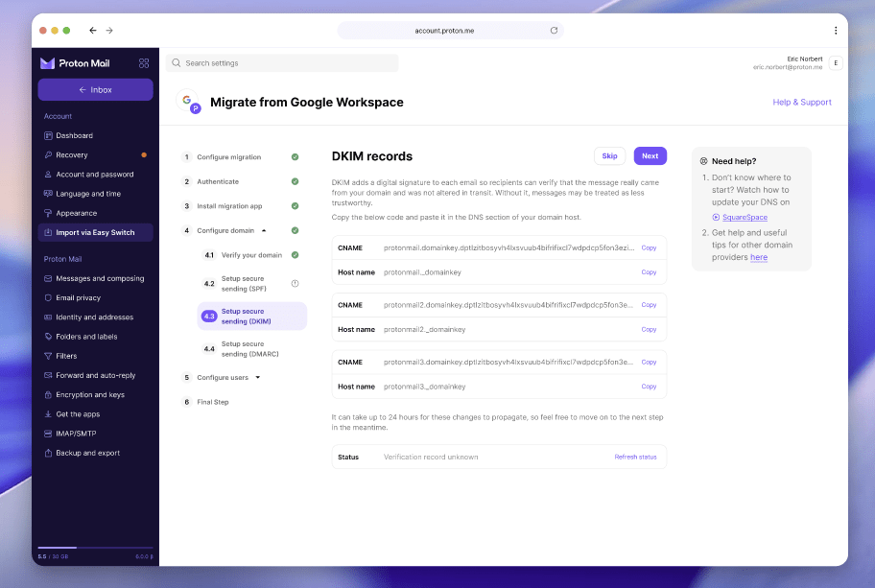The image size is (875, 588).
Task: Click the search magnifier icon
Action: coord(176,63)
